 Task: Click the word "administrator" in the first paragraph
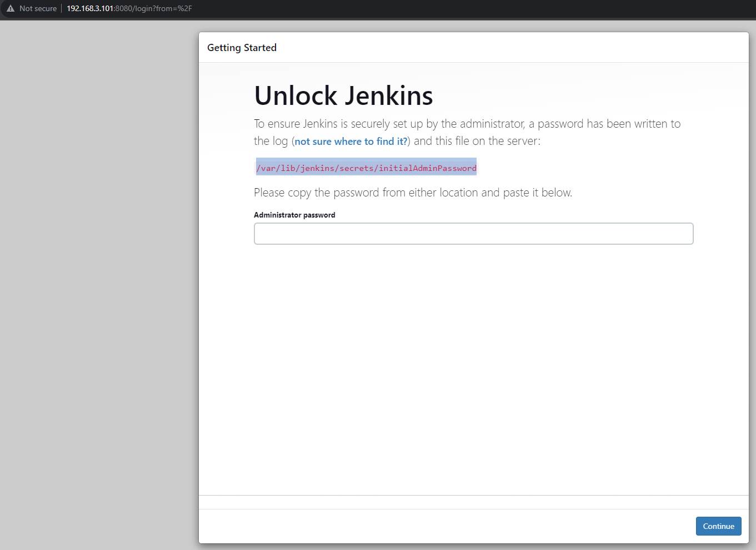click(x=482, y=124)
